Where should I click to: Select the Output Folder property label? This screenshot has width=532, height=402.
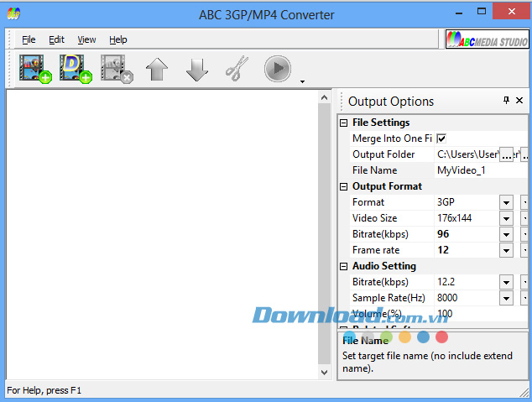pos(383,154)
